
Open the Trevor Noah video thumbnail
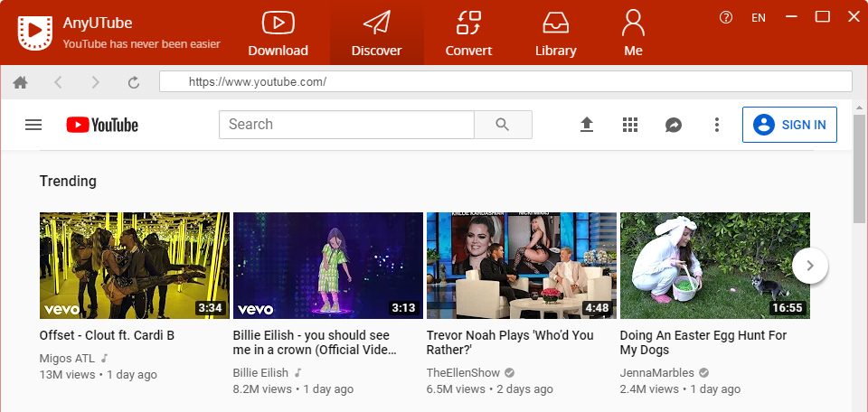[522, 266]
